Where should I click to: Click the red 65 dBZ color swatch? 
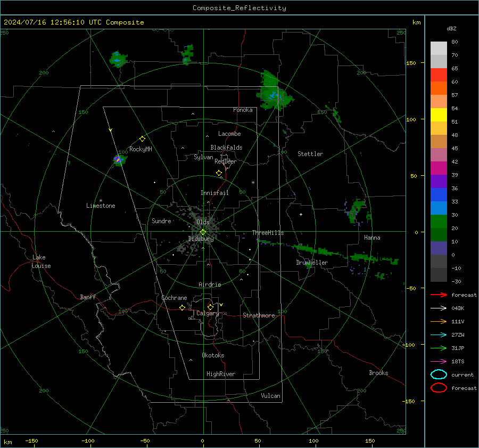pyautogui.click(x=439, y=75)
